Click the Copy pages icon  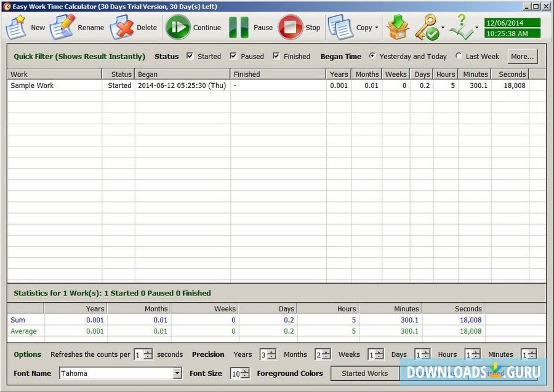click(x=340, y=27)
